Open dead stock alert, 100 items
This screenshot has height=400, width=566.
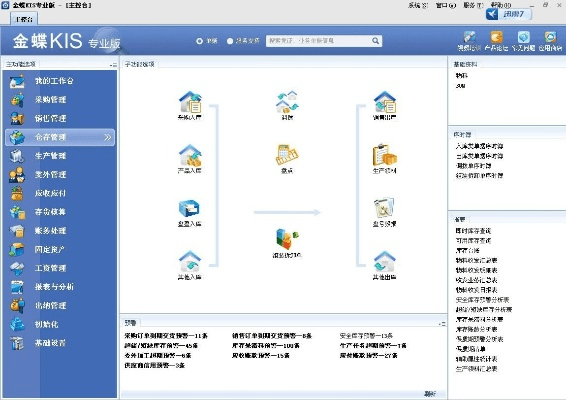(266, 345)
